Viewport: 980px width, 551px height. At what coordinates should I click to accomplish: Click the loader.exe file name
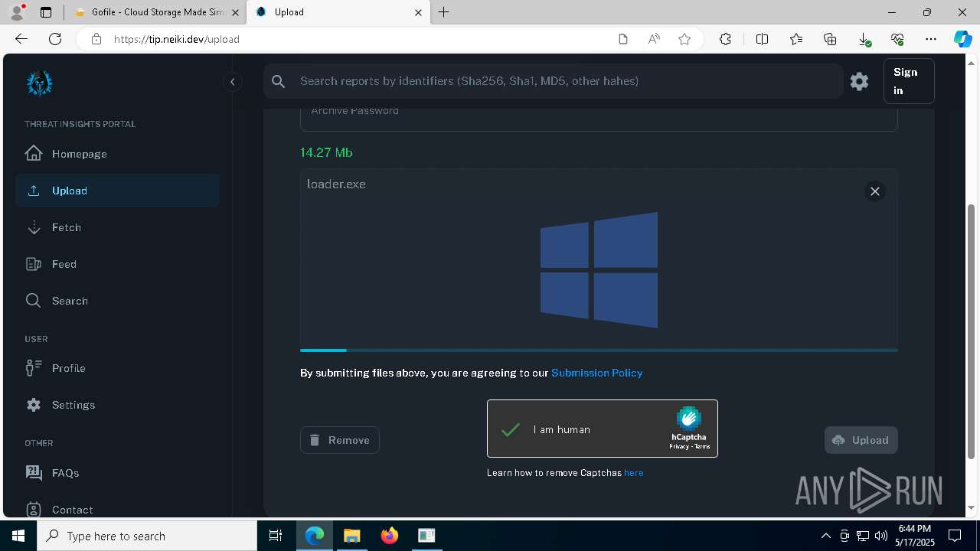(336, 184)
